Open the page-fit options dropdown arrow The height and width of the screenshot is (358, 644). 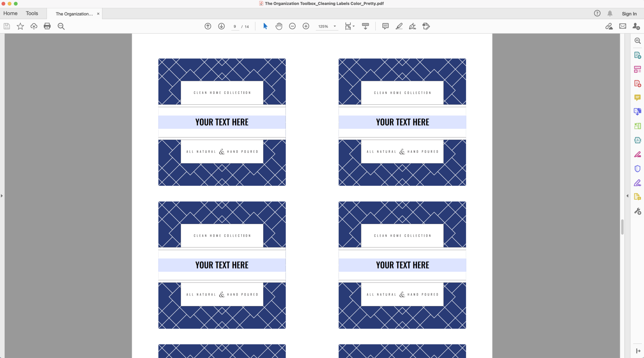pyautogui.click(x=353, y=26)
